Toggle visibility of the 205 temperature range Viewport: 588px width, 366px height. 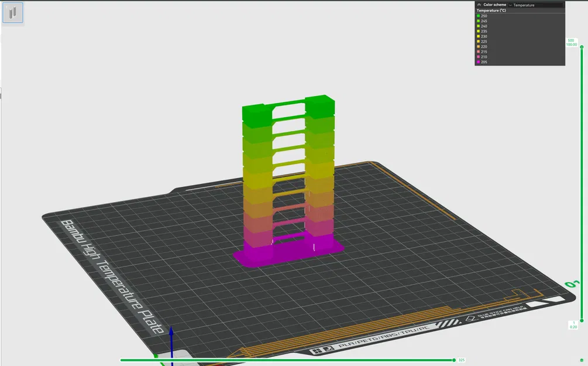pos(479,61)
